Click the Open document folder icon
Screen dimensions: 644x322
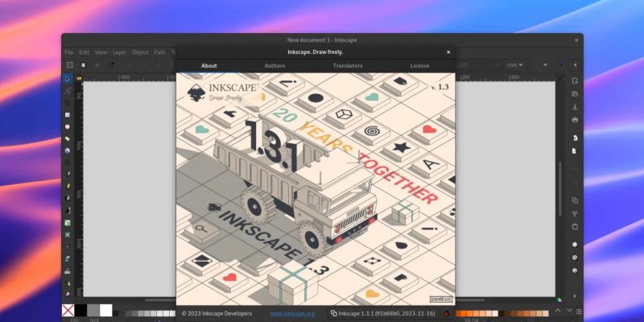pos(575,94)
